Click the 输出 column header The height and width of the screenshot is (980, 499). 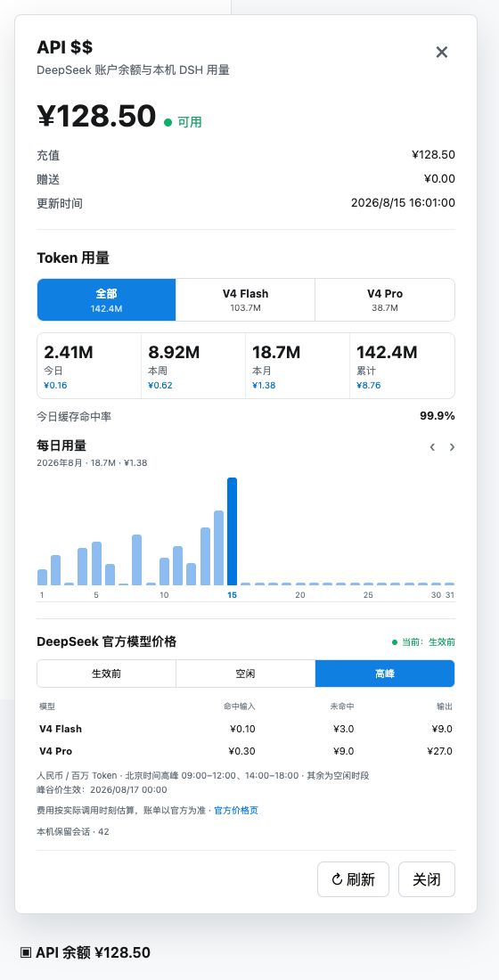[x=445, y=706]
